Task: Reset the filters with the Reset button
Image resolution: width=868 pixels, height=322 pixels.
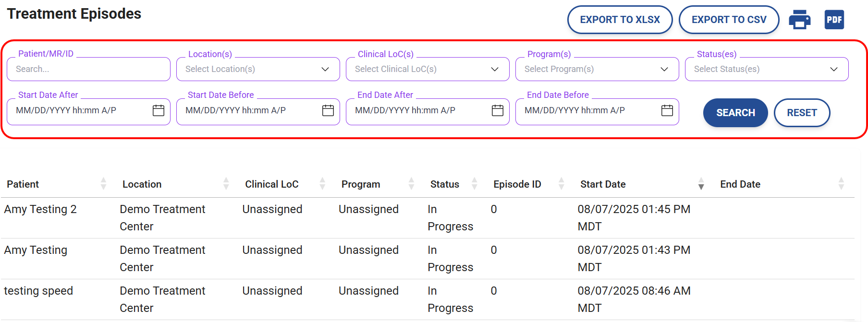Action: [x=802, y=113]
